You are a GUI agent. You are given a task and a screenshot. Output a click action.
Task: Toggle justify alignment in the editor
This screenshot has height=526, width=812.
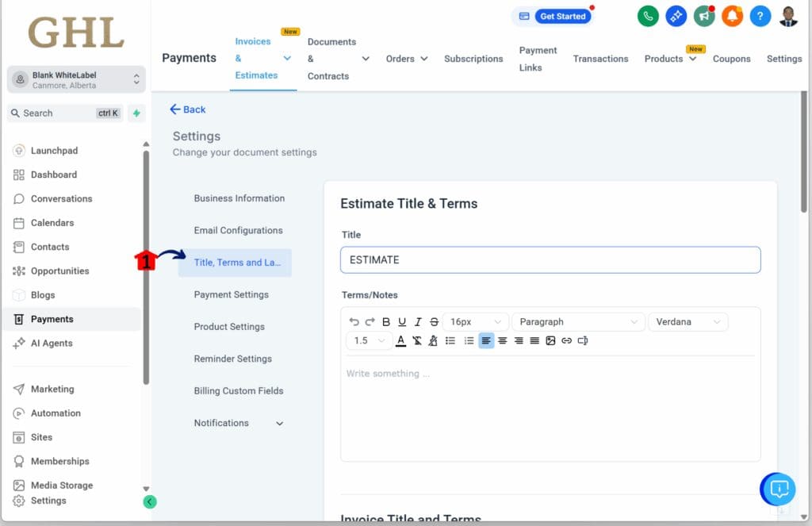[x=536, y=340]
